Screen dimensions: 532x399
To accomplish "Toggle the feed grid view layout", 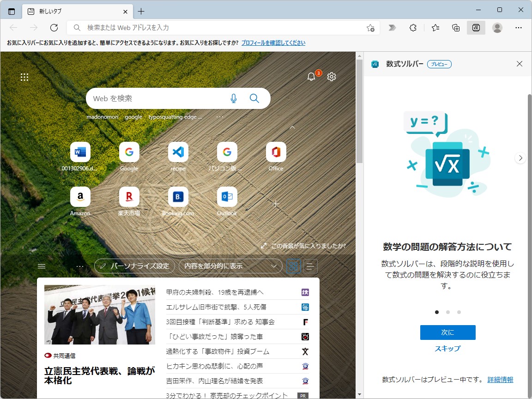I will click(293, 266).
